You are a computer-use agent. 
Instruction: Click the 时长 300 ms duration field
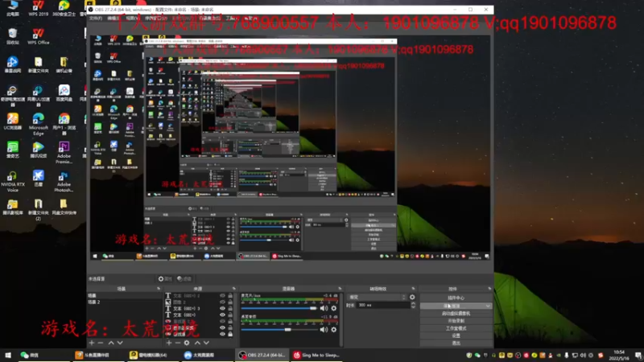(384, 306)
